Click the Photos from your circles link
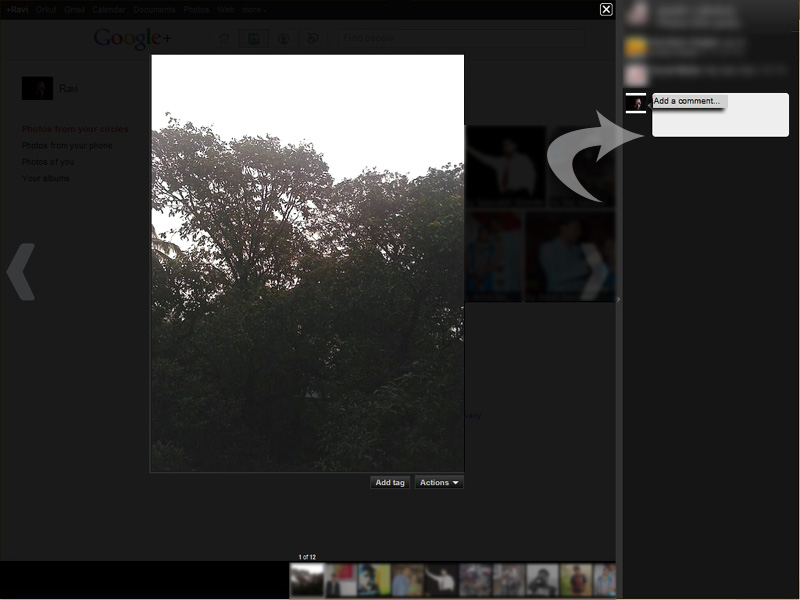Viewport: 800px width, 600px height. coord(75,129)
